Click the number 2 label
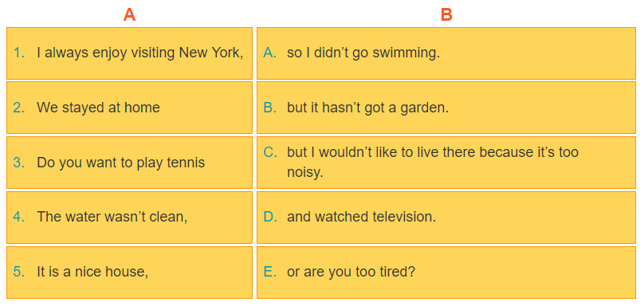 point(19,108)
